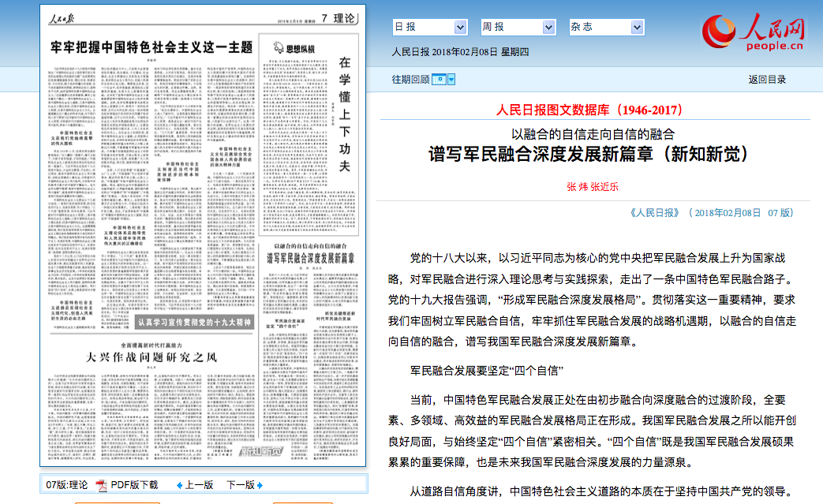The width and height of the screenshot is (823, 504).
Task: Click the 返回目录 link
Action: click(x=767, y=80)
